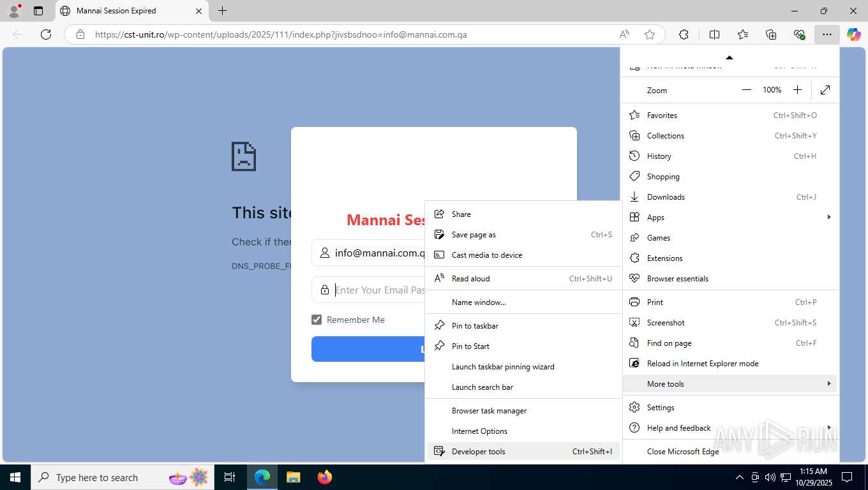The width and height of the screenshot is (868, 490).
Task: Open the Windows Start menu
Action: point(15,477)
